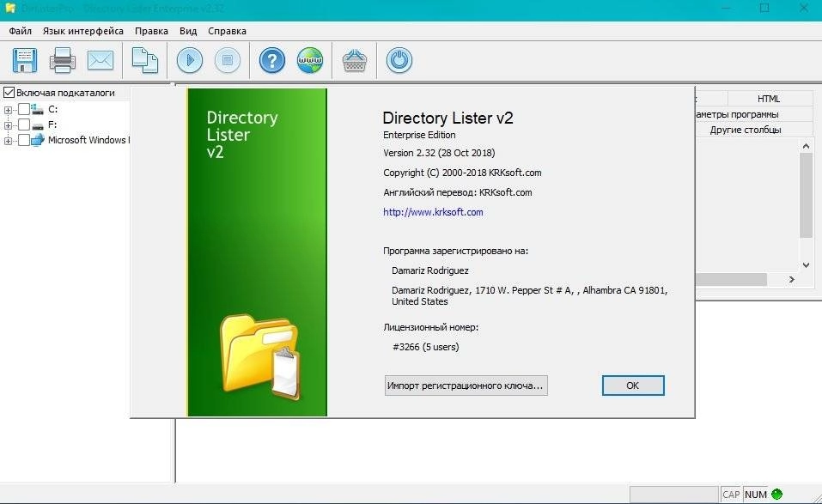Click the 'Directory Lister v2' dialog heading
Image resolution: width=822 pixels, height=504 pixels.
pyautogui.click(x=448, y=118)
